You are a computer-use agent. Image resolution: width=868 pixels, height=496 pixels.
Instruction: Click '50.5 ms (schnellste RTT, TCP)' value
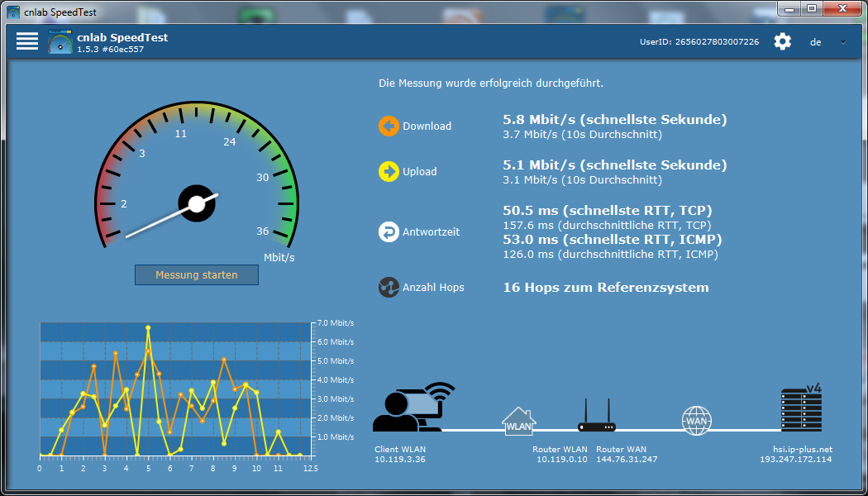[608, 211]
